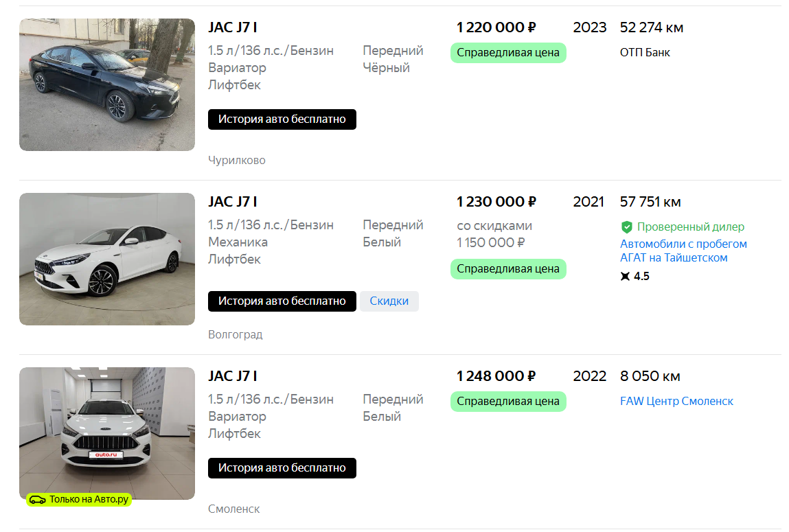This screenshot has width=789, height=532.
Task: Click Справедливая цена badge under 1 150 000 ₽
Action: [508, 269]
